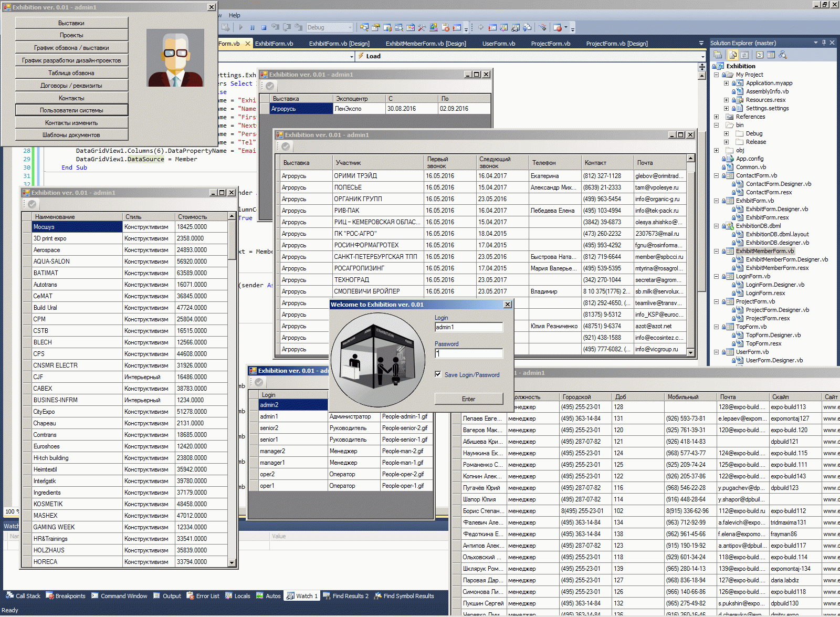Pin the Solution Explorer panel
This screenshot has height=617, width=840.
[x=824, y=43]
